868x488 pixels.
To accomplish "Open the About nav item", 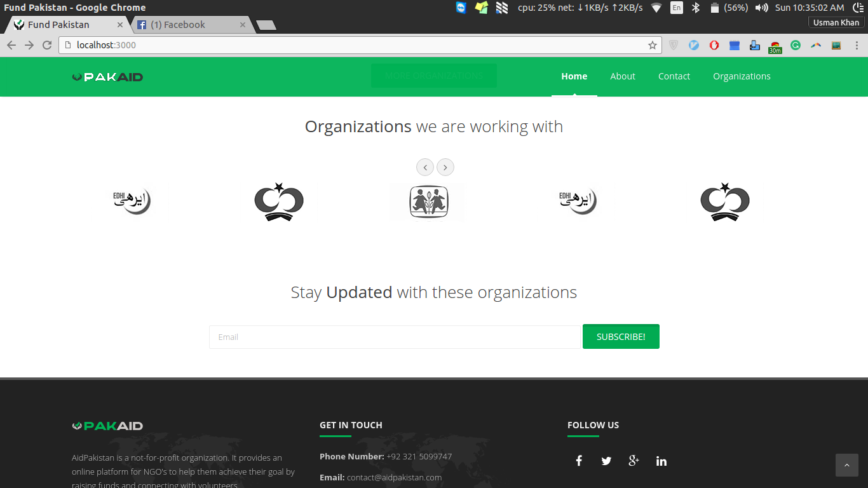I will [x=623, y=76].
